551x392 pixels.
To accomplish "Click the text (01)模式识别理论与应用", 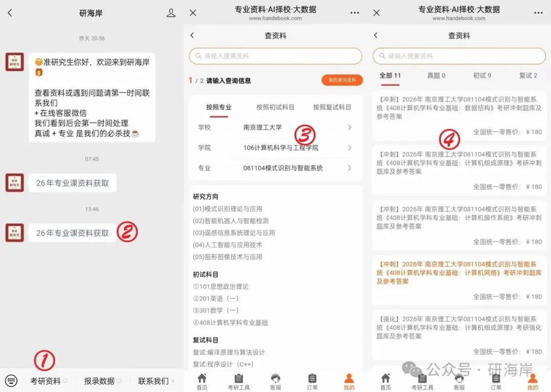I will pyautogui.click(x=228, y=209).
